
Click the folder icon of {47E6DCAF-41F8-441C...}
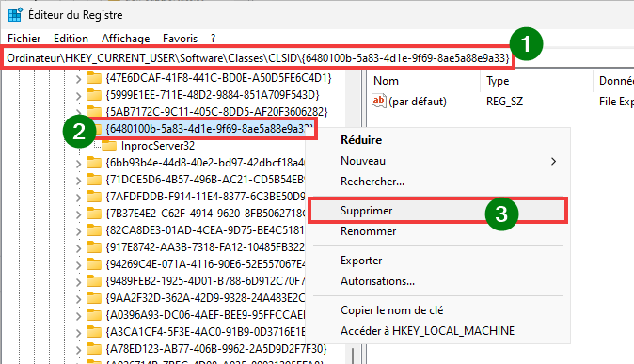pos(94,78)
